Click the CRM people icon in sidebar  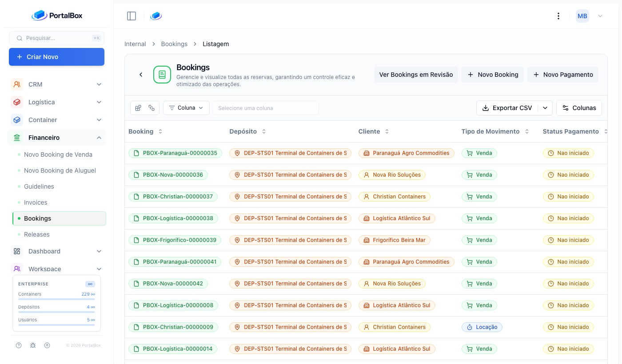click(17, 84)
